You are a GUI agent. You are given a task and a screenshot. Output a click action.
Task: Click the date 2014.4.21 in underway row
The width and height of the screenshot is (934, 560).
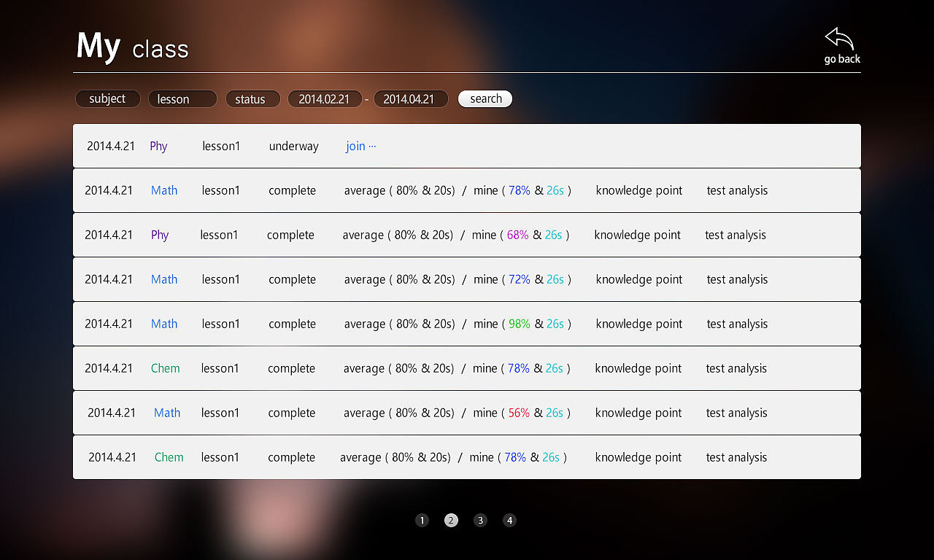(111, 146)
